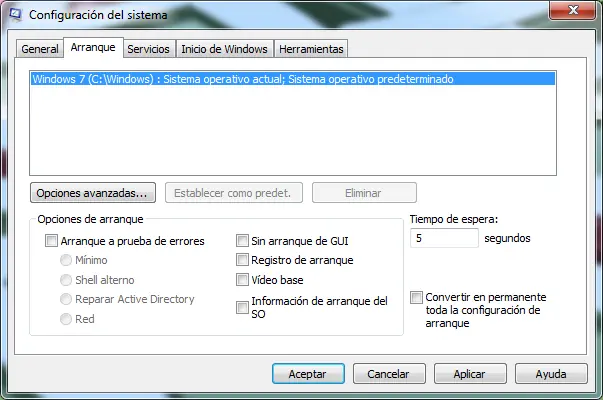Image resolution: width=603 pixels, height=400 pixels.
Task: Select the Red radio option
Action: [x=66, y=319]
